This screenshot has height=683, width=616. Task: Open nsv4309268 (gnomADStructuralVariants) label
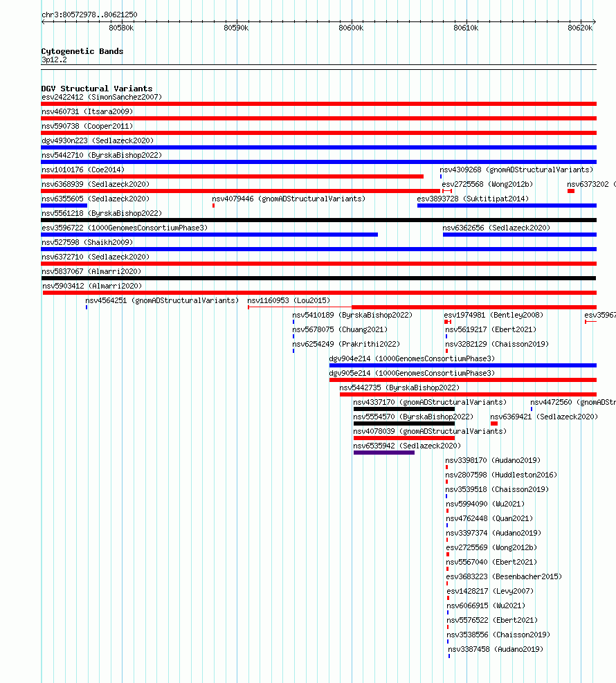[x=516, y=170]
